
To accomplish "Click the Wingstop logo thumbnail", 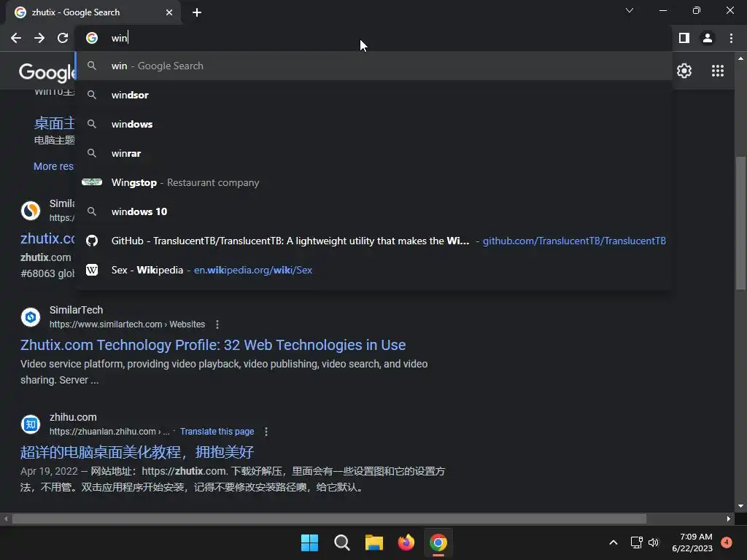I will click(92, 182).
